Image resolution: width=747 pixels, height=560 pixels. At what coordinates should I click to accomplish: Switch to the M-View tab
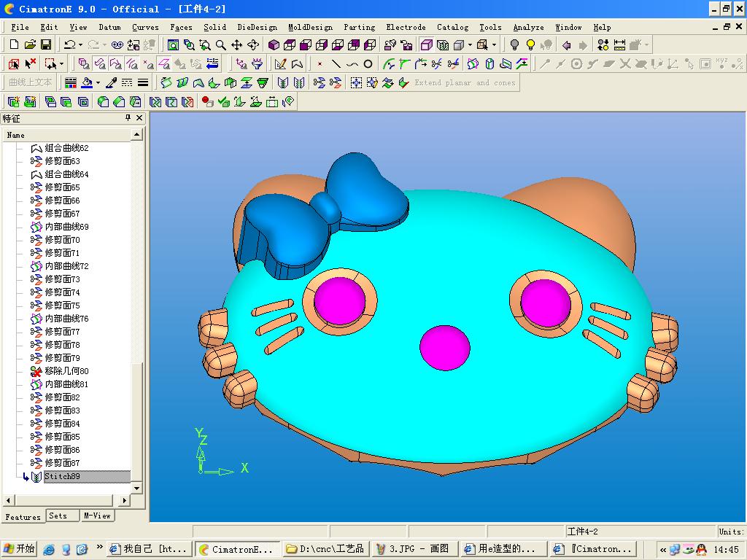click(97, 516)
